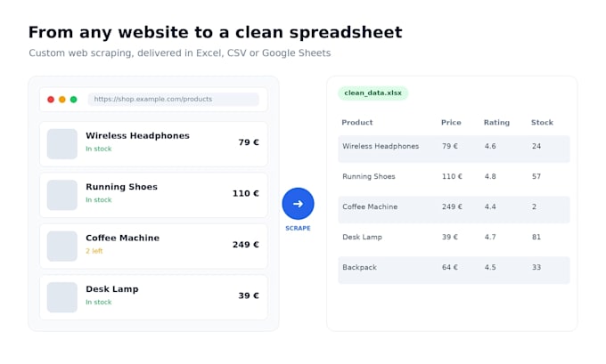Select the Desk Lamp product thumbnail
This screenshot has width=606, height=364.
point(61,297)
